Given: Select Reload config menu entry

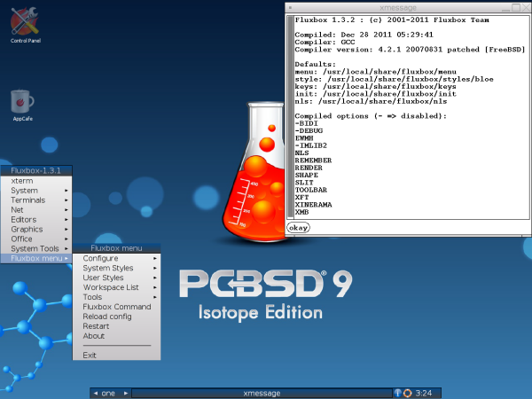Looking at the screenshot, I should pyautogui.click(x=116, y=317).
